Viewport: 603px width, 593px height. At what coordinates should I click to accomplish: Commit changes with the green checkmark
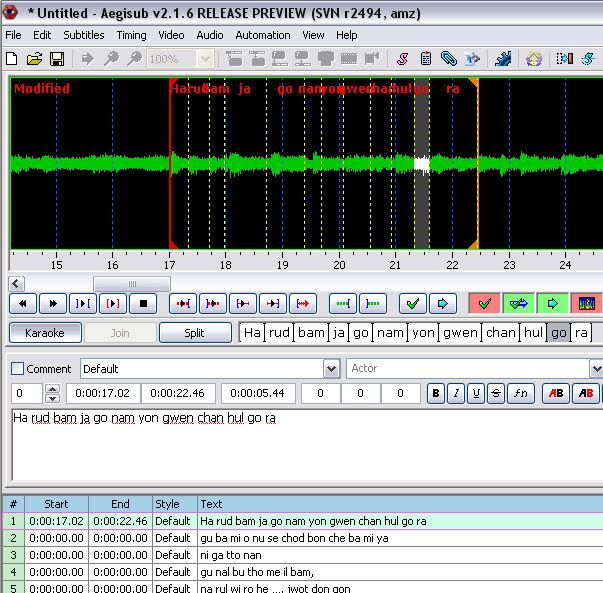pos(410,303)
